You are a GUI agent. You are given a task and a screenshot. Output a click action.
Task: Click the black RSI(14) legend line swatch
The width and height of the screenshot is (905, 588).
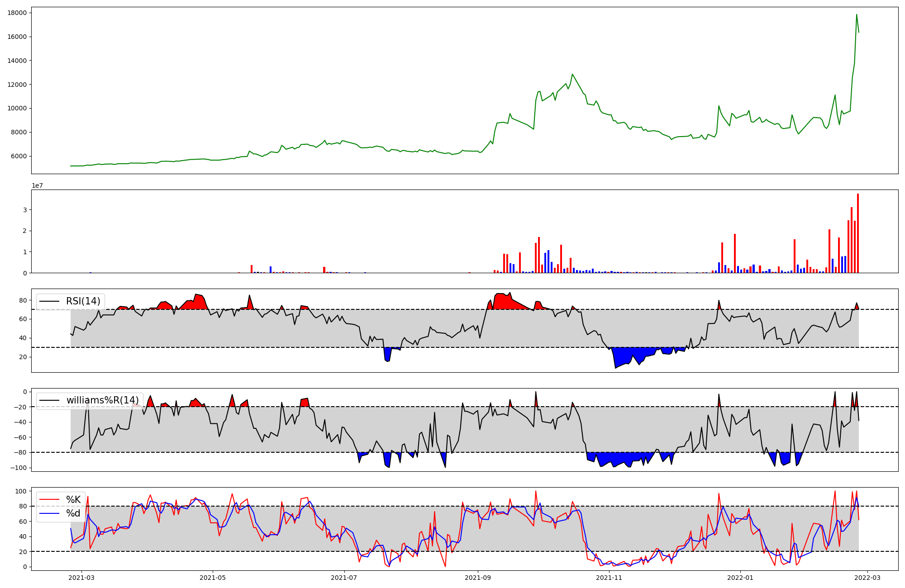[49, 301]
